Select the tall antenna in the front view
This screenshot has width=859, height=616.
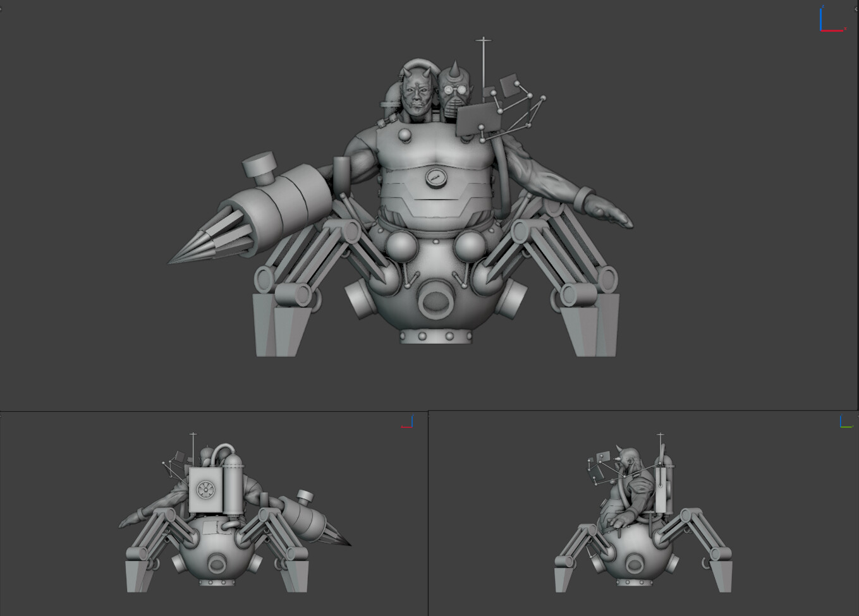coord(483,63)
